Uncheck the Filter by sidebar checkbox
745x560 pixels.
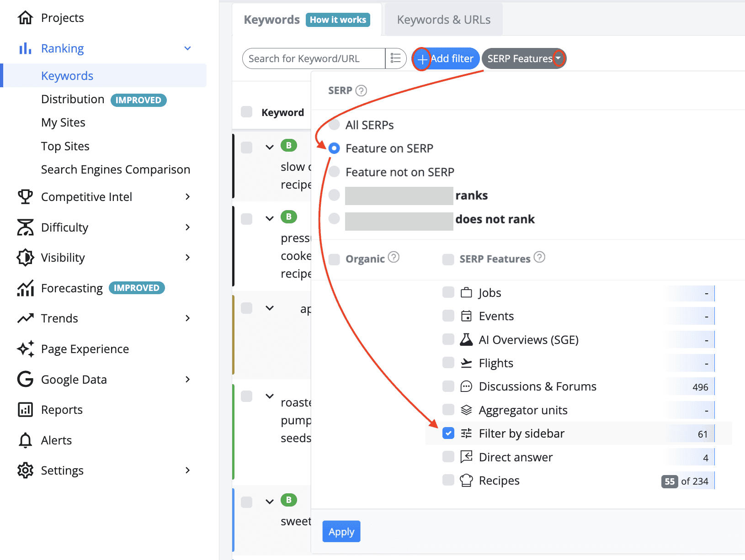click(x=448, y=433)
